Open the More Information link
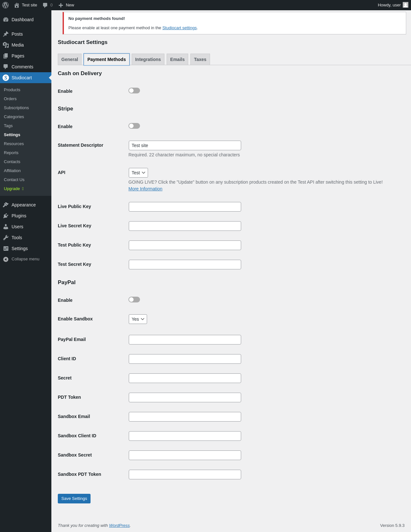This screenshot has height=532, width=411. click(x=145, y=189)
